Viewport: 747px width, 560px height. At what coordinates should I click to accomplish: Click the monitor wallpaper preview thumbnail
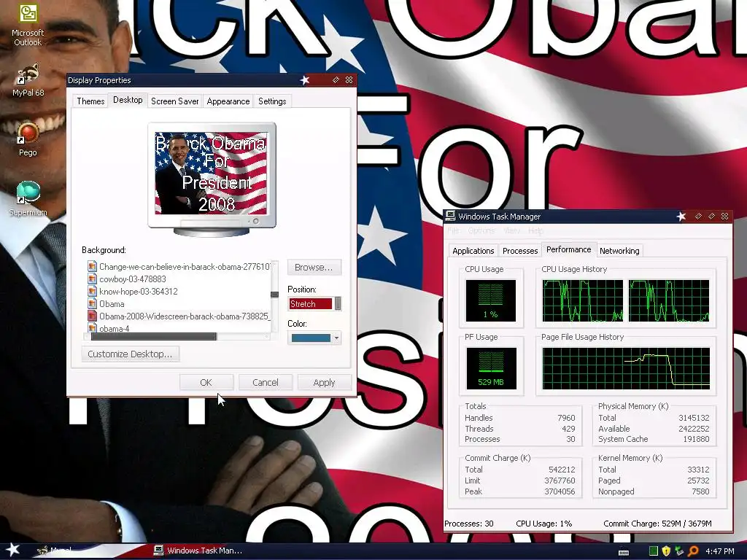(211, 174)
